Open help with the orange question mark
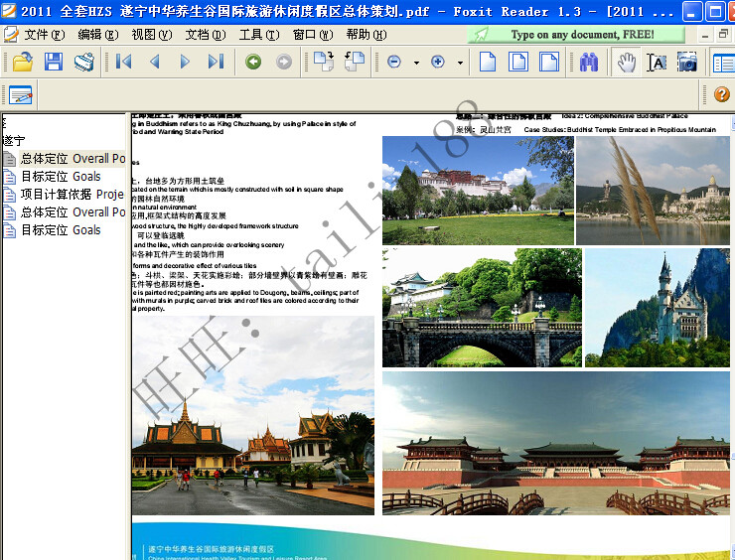 (x=722, y=94)
